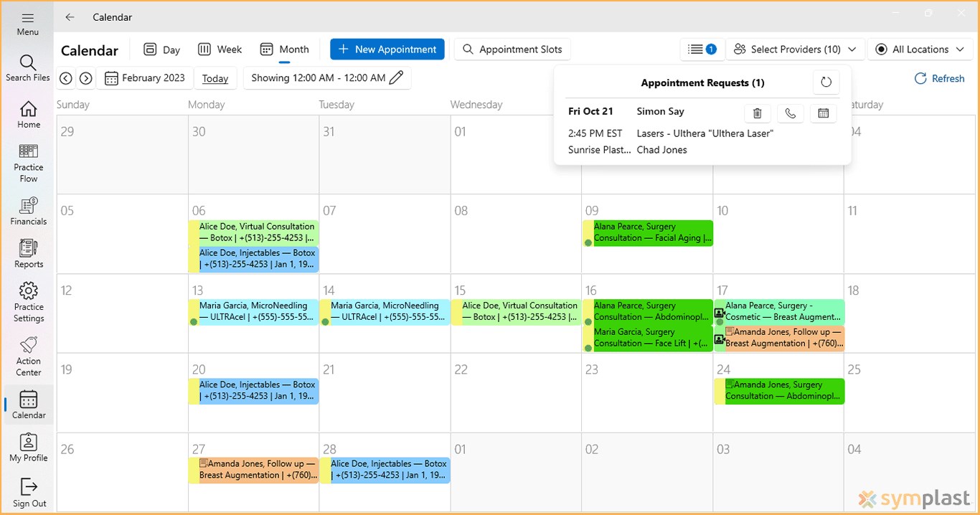Image resolution: width=980 pixels, height=515 pixels.
Task: Open the February 2023 date picker
Action: click(145, 77)
